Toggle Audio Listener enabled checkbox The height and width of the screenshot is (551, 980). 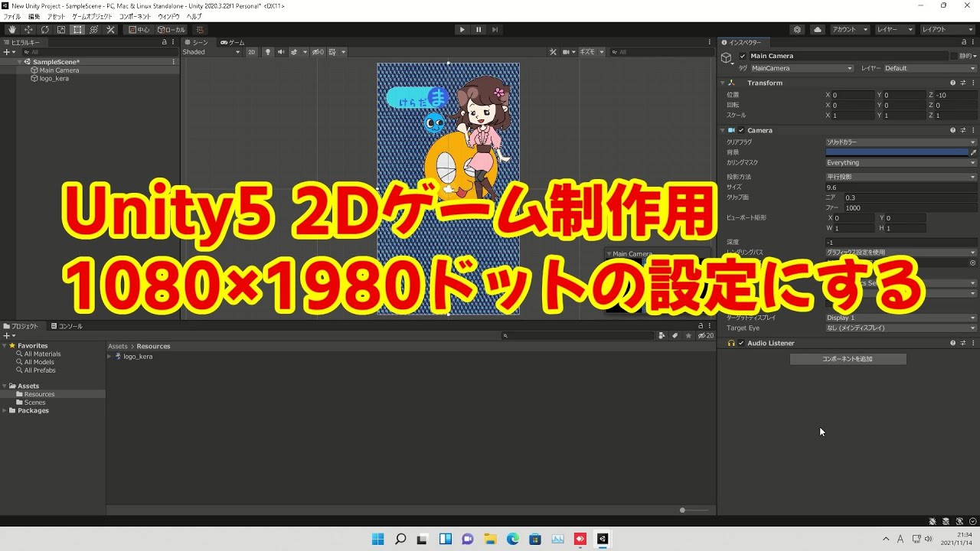(x=741, y=343)
